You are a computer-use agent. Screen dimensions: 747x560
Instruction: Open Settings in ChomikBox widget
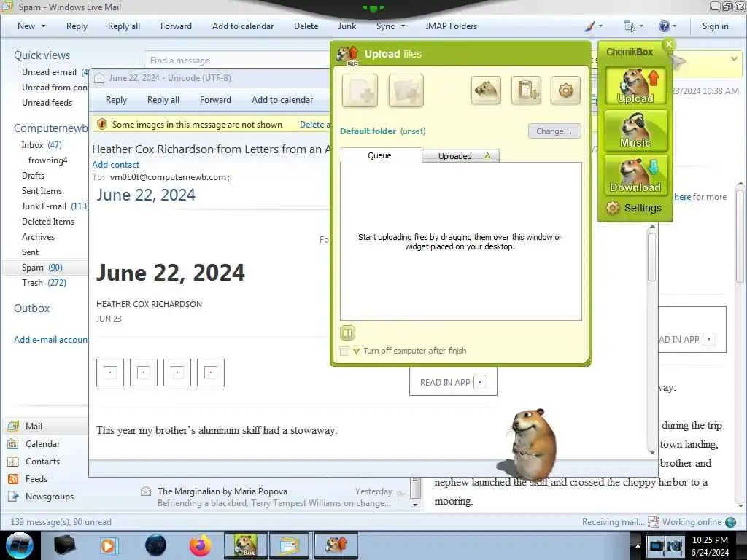pos(634,208)
